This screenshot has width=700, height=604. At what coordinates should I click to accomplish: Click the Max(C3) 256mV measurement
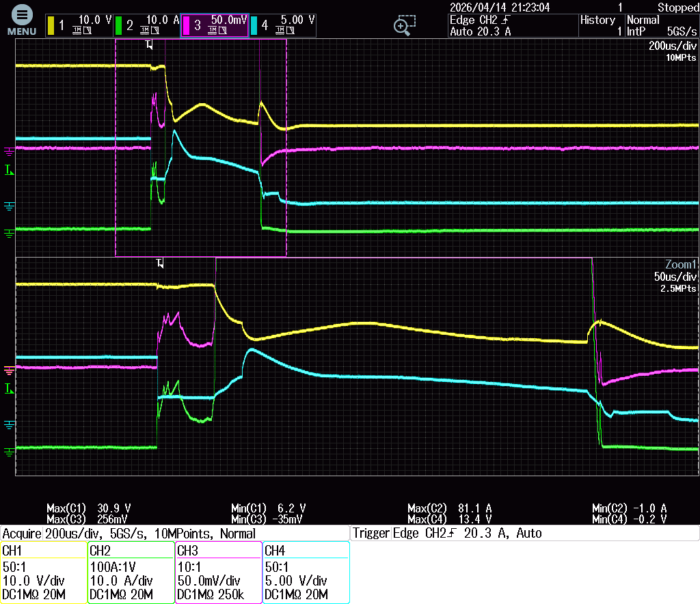click(87, 519)
